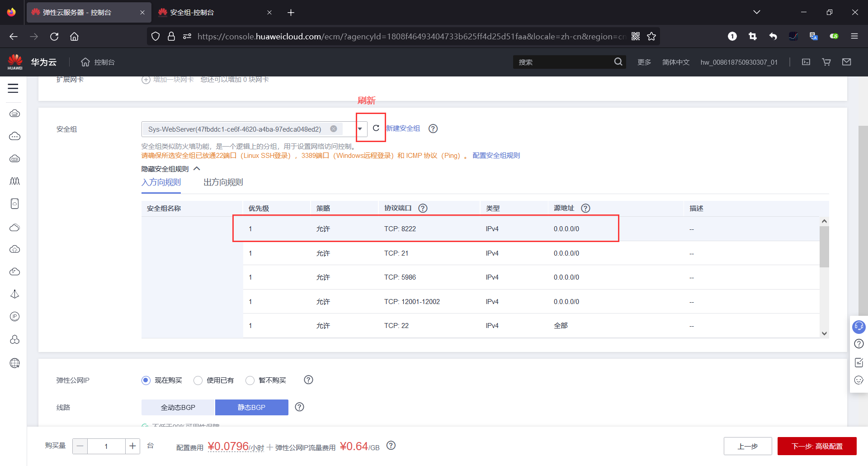The height and width of the screenshot is (466, 868).
Task: Open the console home icon
Action: point(85,62)
